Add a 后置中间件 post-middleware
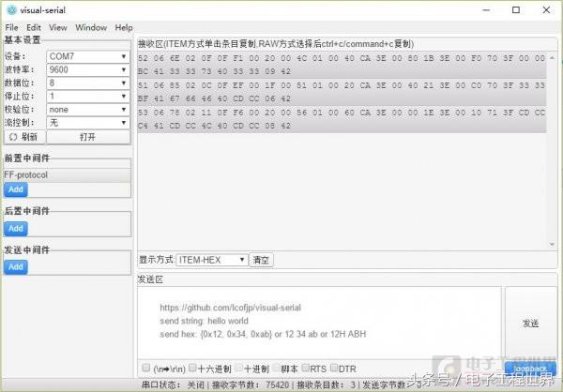This screenshot has width=563, height=392. coord(16,228)
